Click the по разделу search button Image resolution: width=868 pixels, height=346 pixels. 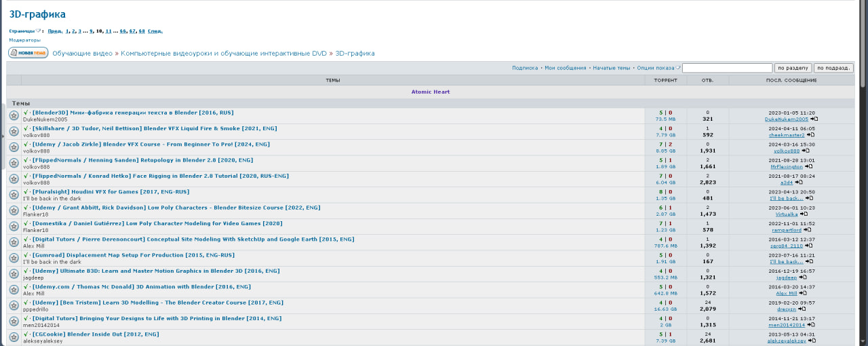pos(793,68)
